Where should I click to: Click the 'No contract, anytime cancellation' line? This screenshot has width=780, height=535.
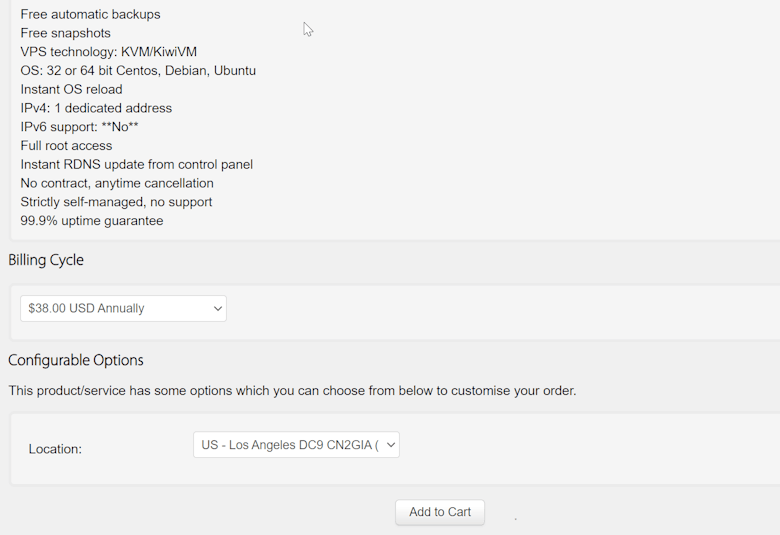[x=117, y=183]
